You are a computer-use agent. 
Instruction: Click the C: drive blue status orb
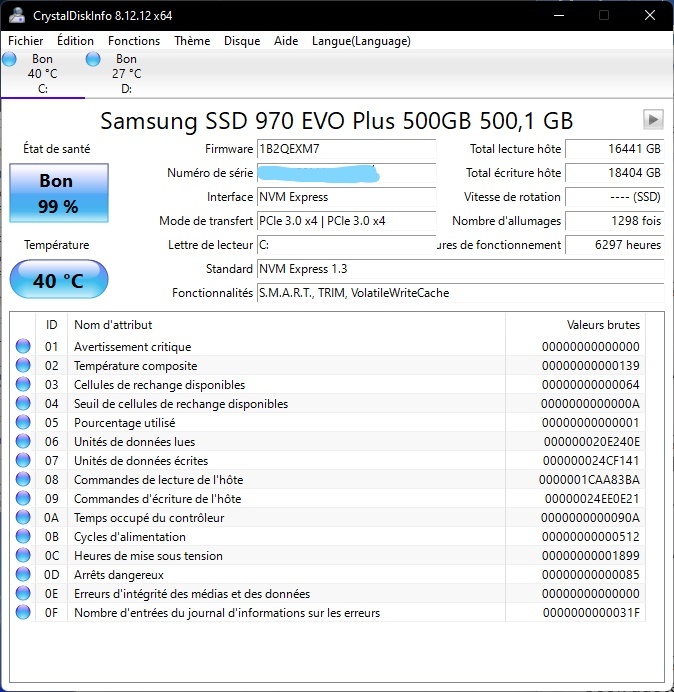(9, 59)
